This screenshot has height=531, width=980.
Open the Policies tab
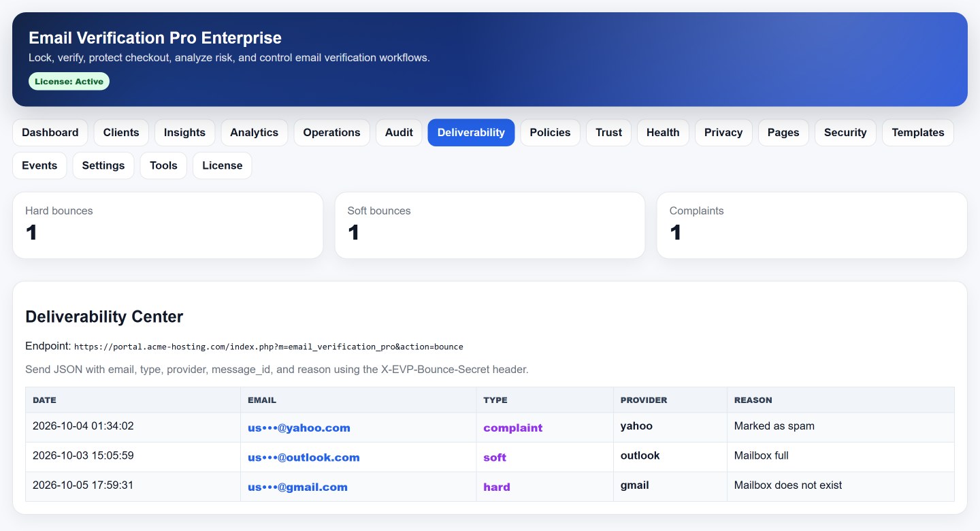coord(550,133)
